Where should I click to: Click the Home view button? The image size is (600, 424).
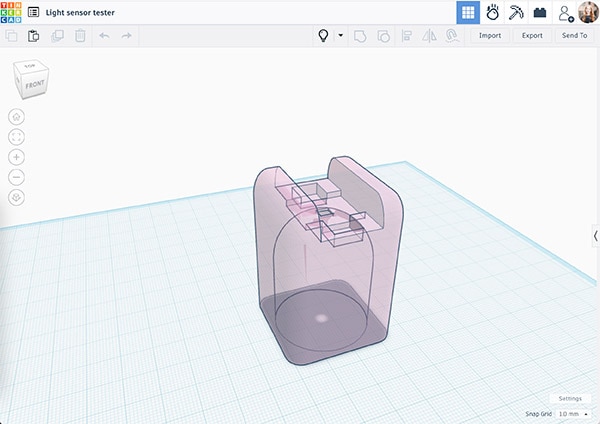point(17,116)
